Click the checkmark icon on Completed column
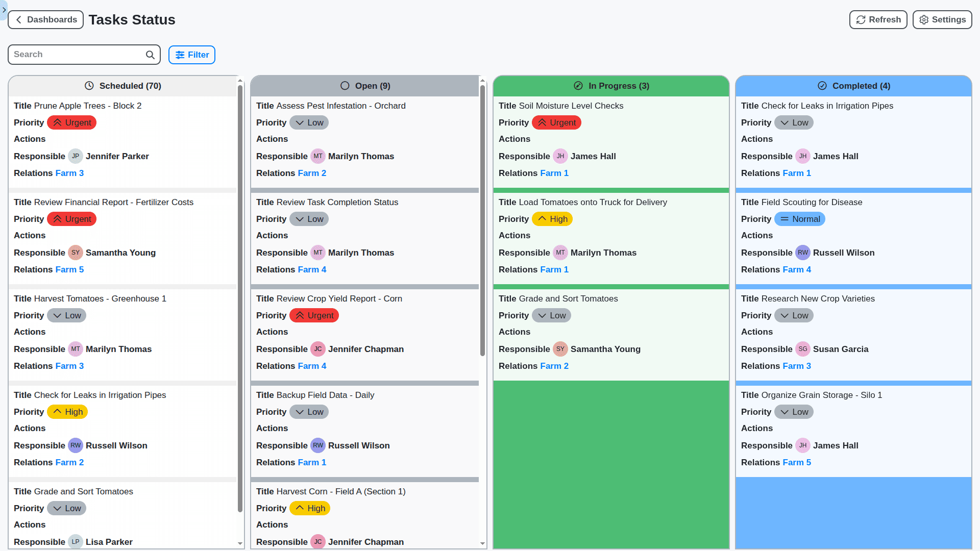The image size is (980, 551). 821,86
